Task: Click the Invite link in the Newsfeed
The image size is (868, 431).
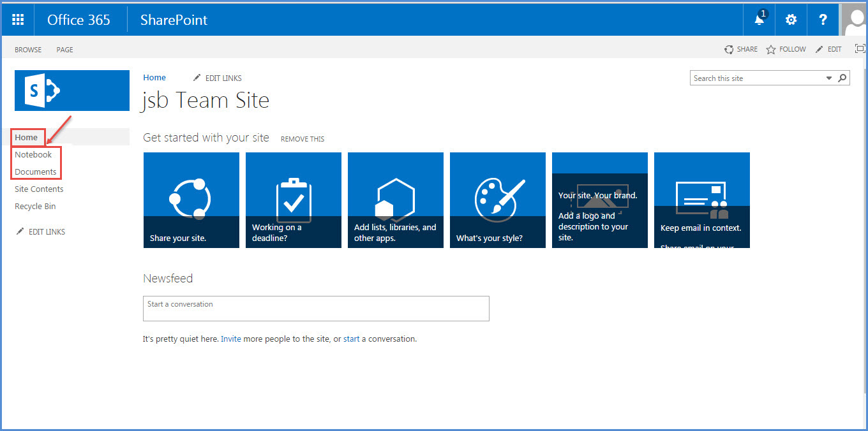Action: coord(231,339)
